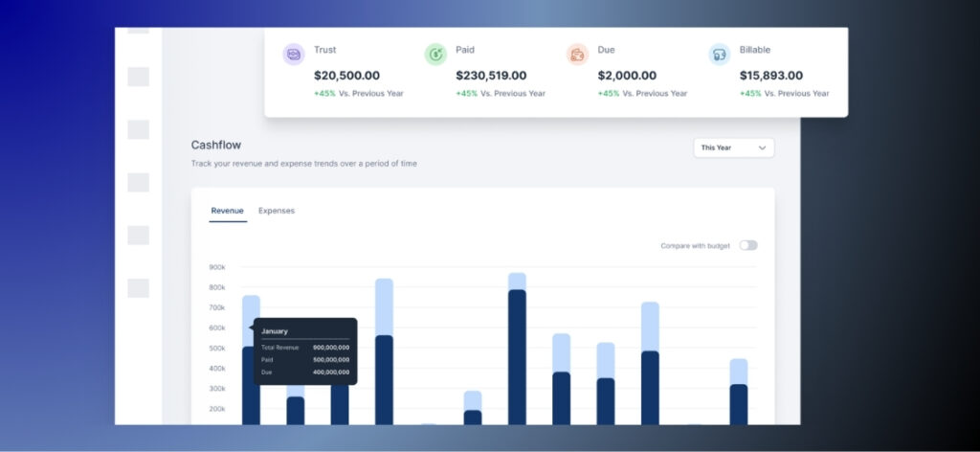
Task: Click the chevron arrow beside This Year
Action: tap(762, 147)
